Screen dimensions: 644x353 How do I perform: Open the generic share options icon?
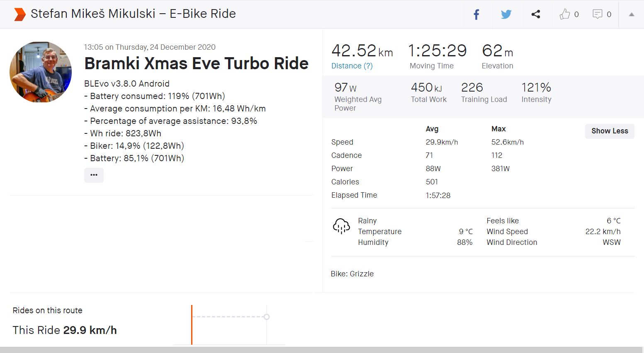pyautogui.click(x=536, y=15)
